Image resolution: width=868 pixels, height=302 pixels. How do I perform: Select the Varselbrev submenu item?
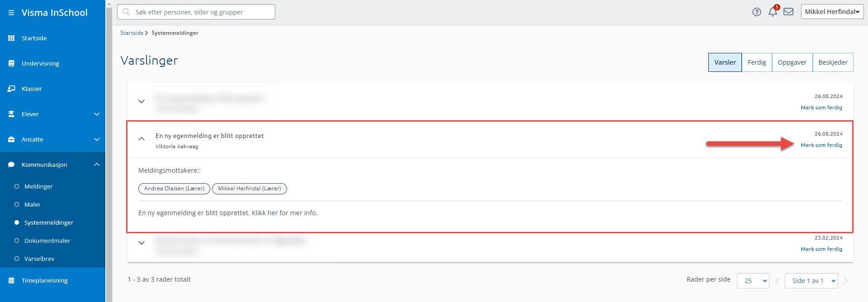(39, 259)
